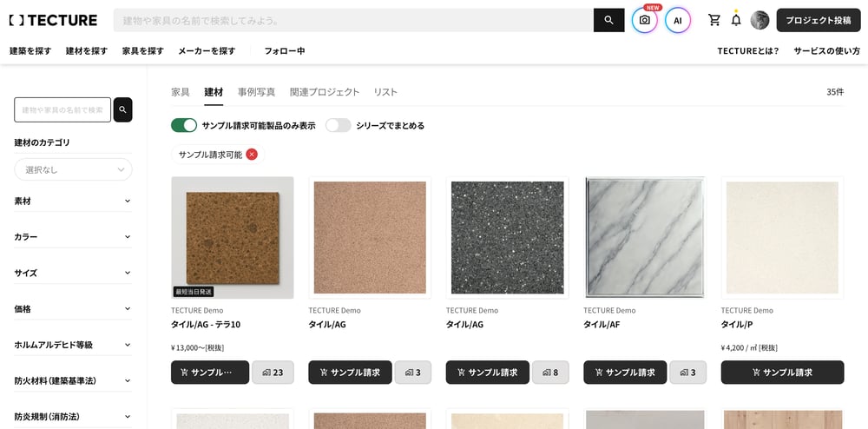
Task: Switch to the 関連プロジェクト tab
Action: click(x=325, y=92)
